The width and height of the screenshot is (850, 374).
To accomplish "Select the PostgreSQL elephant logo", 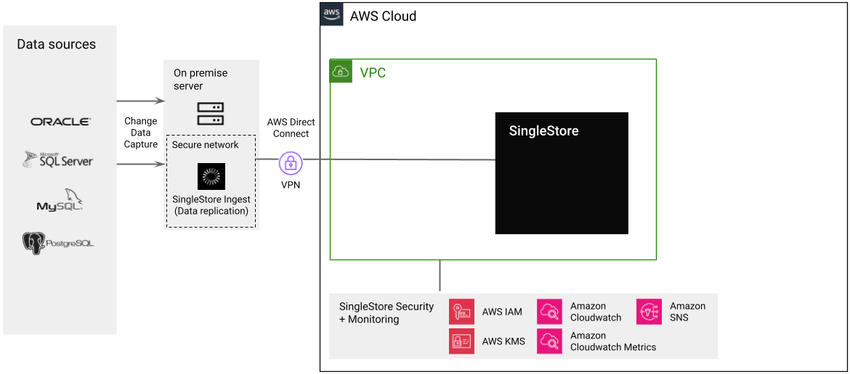I will (58, 243).
